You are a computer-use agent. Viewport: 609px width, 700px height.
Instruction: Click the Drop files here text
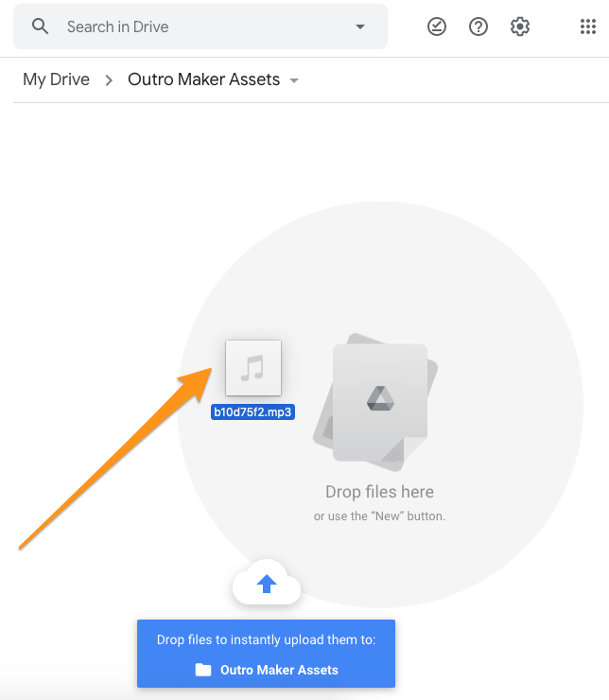[379, 492]
